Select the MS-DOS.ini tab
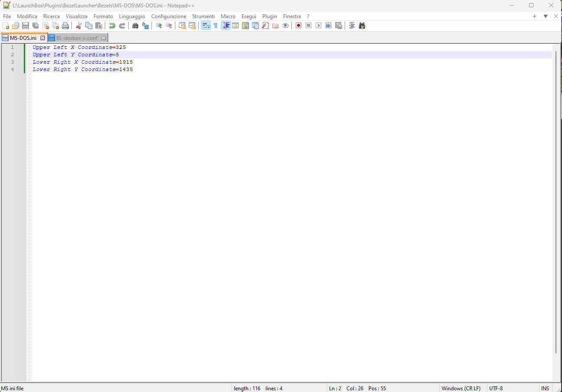This screenshot has height=392, width=562. click(x=23, y=38)
